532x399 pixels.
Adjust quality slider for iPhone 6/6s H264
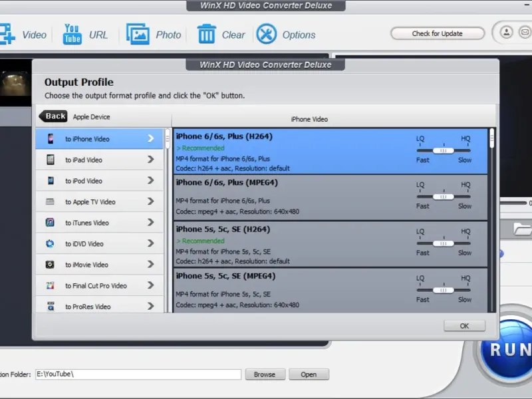point(443,151)
